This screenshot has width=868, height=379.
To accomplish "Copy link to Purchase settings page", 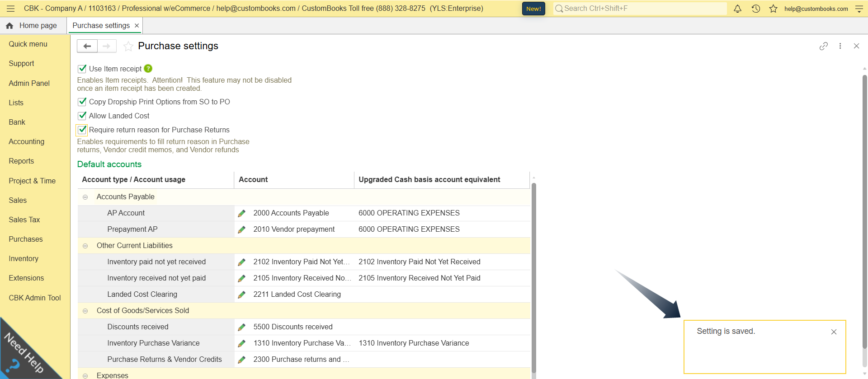I will point(824,46).
